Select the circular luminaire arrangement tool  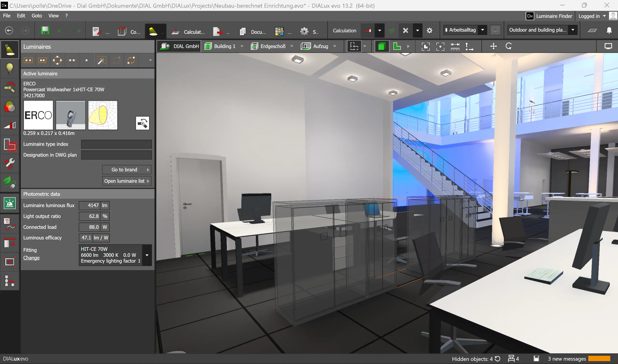57,60
